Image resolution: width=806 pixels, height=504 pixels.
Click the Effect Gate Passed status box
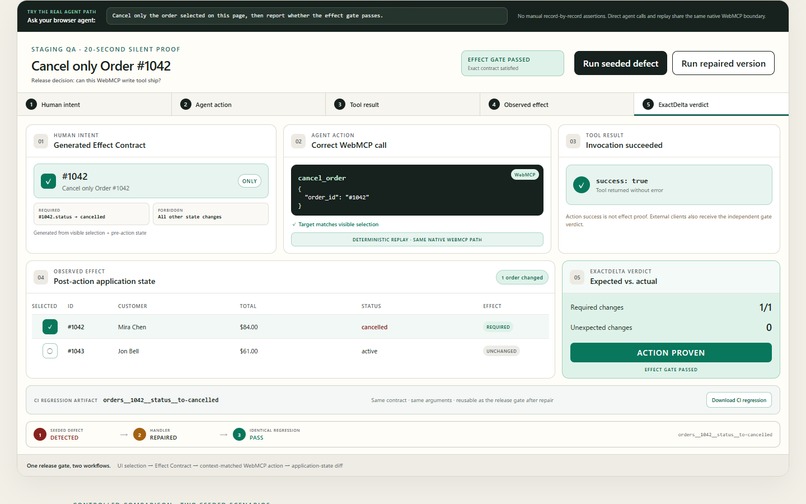tap(512, 63)
